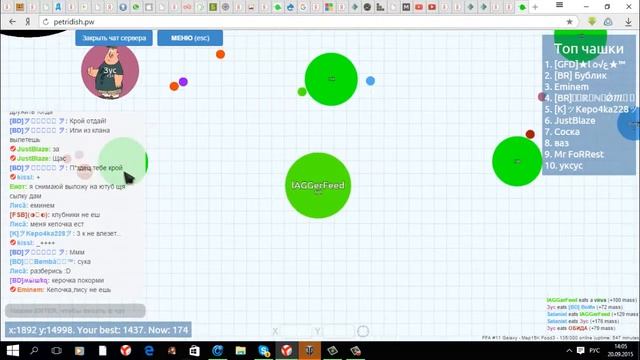Switch to the tab with the colorful squares favicon
This screenshot has width=640, height=360.
pyautogui.click(x=329, y=7)
